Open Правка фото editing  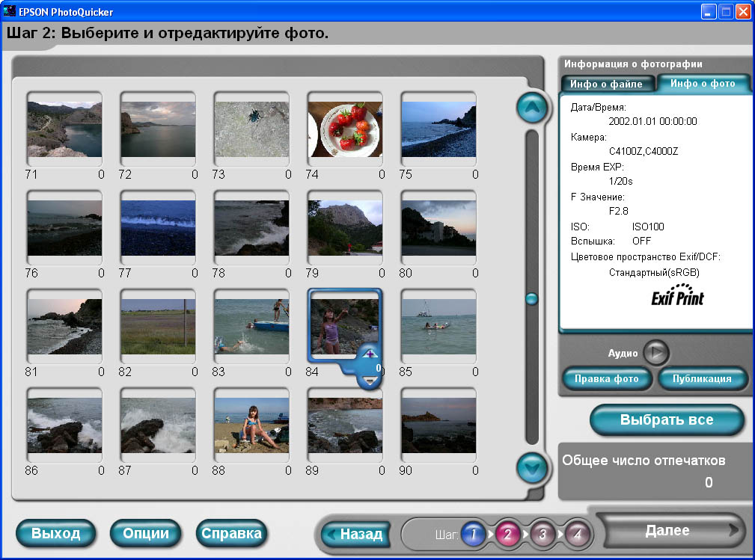[x=606, y=378]
